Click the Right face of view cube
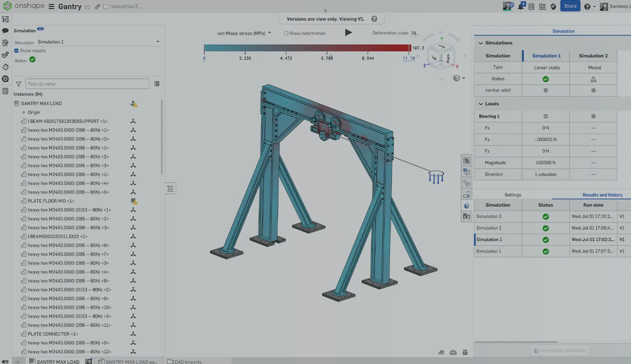Viewport: 631px width, 364px height. (448, 58)
